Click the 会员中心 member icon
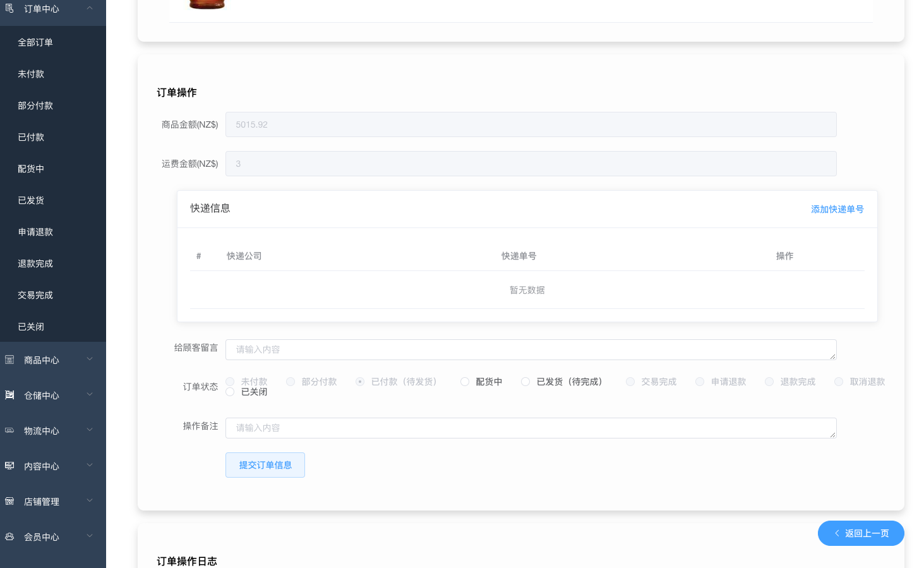 tap(9, 536)
